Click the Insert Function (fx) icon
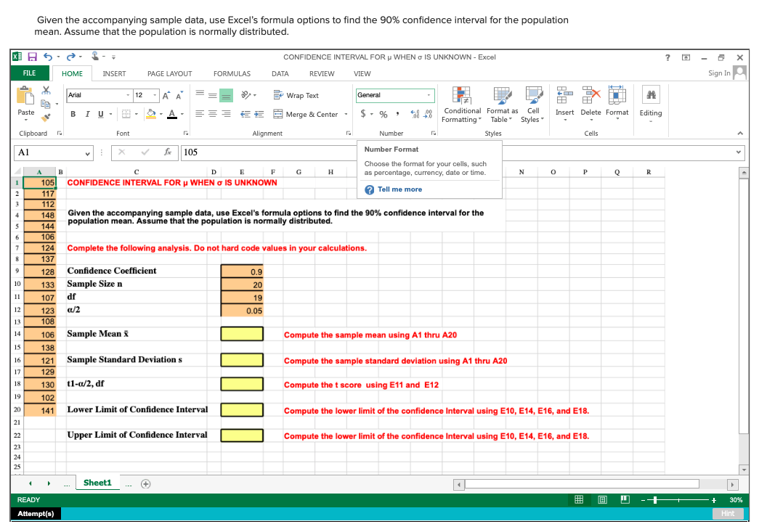 pos(169,152)
